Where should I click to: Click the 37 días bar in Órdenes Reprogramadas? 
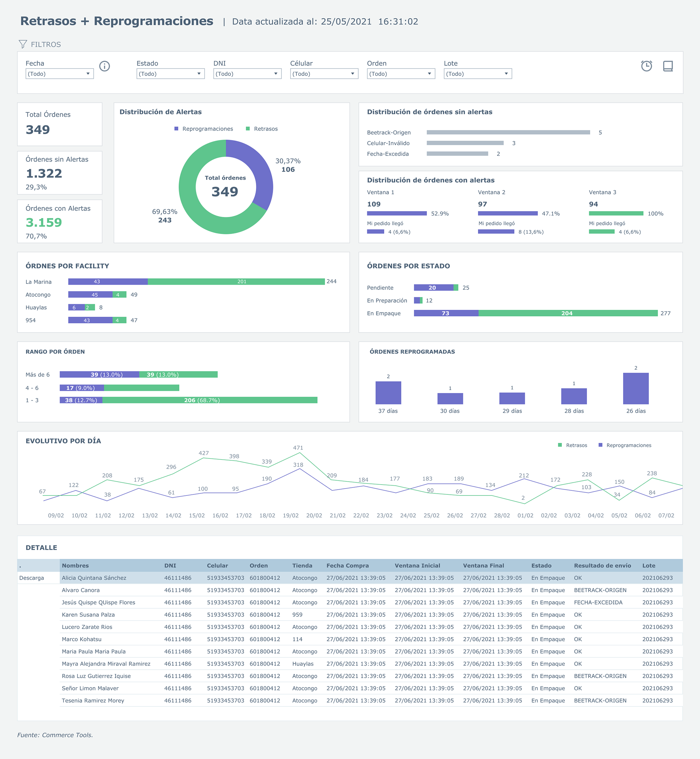click(388, 393)
